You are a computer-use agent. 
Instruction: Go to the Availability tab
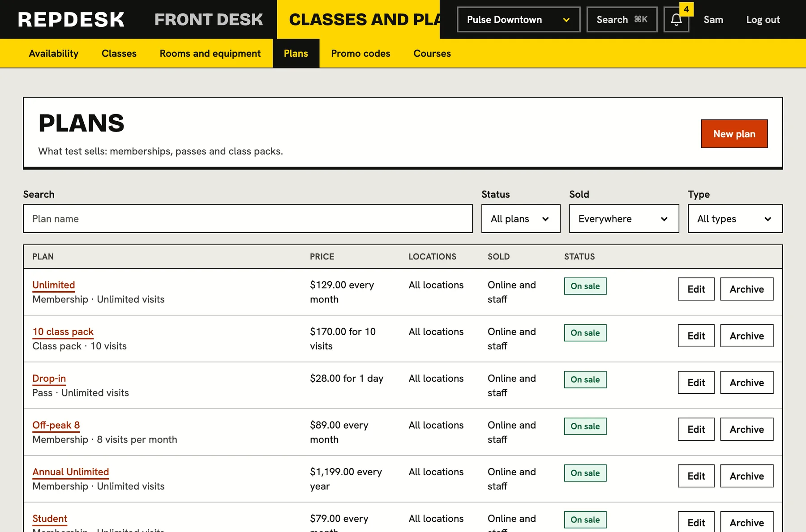(x=54, y=53)
